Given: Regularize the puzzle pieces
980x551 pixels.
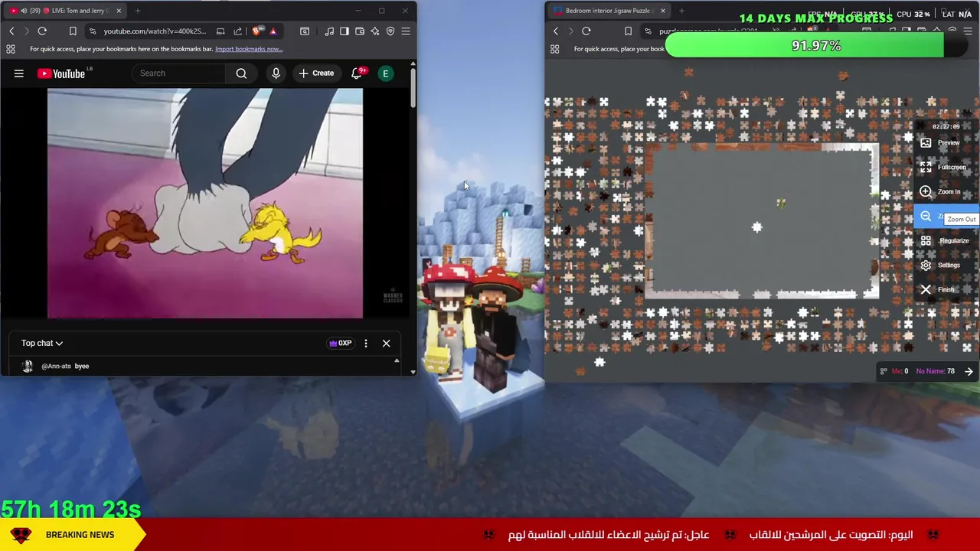Looking at the screenshot, I should tap(945, 241).
